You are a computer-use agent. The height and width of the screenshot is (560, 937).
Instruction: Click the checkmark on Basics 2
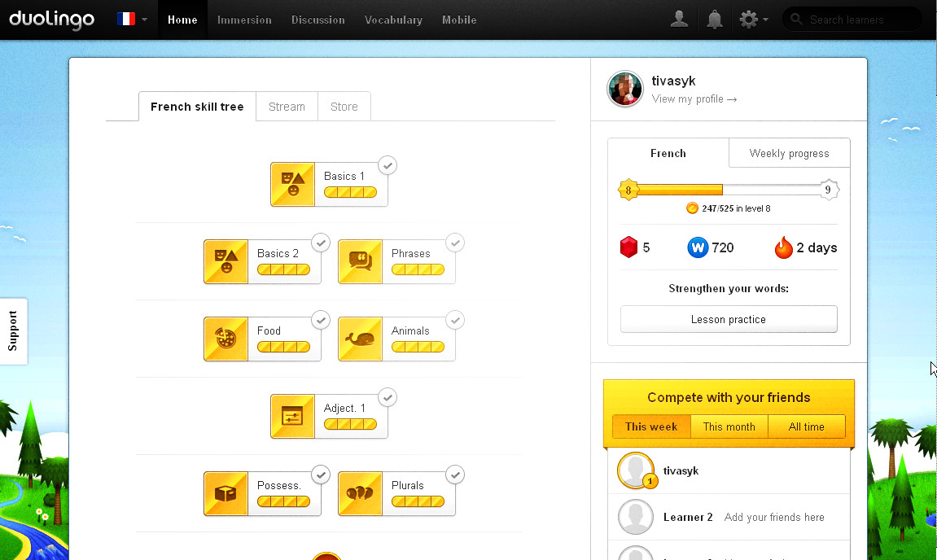pos(321,243)
